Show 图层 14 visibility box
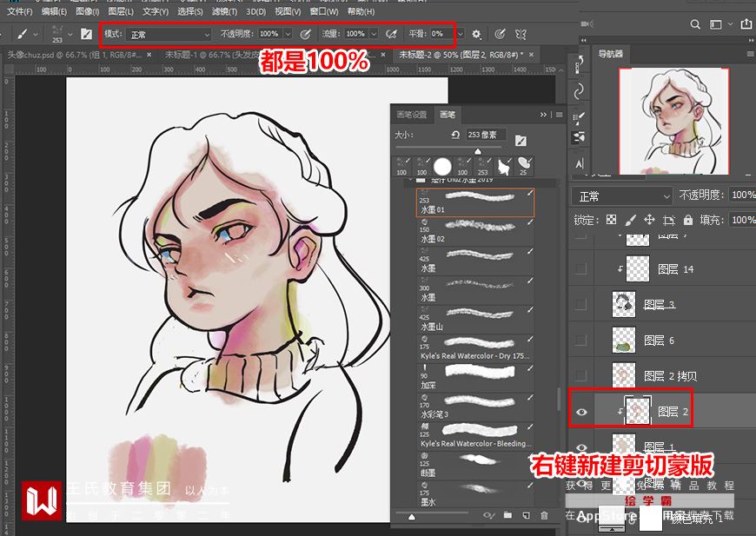Screen dimensions: 756x536 [x=581, y=269]
